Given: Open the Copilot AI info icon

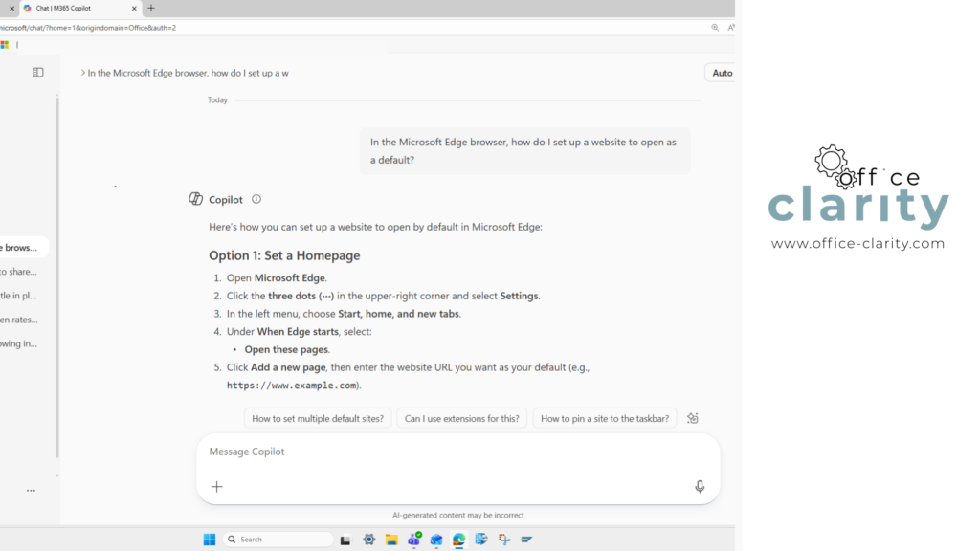Looking at the screenshot, I should tap(255, 199).
